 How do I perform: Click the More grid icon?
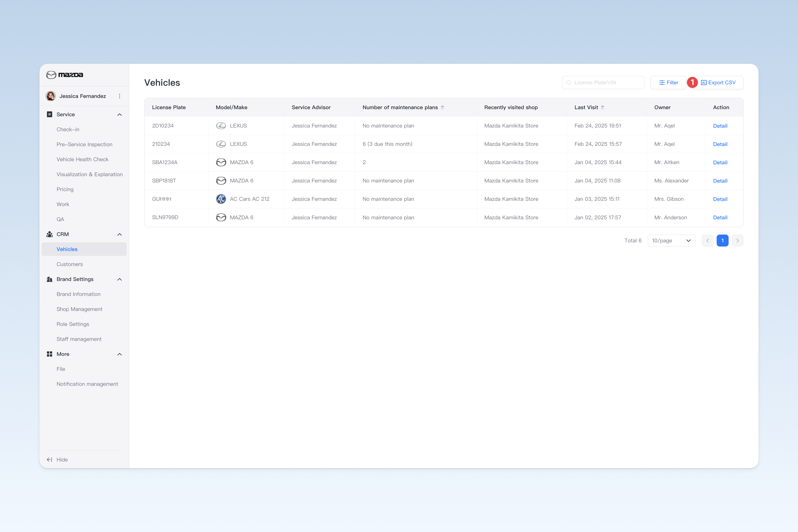tap(49, 354)
